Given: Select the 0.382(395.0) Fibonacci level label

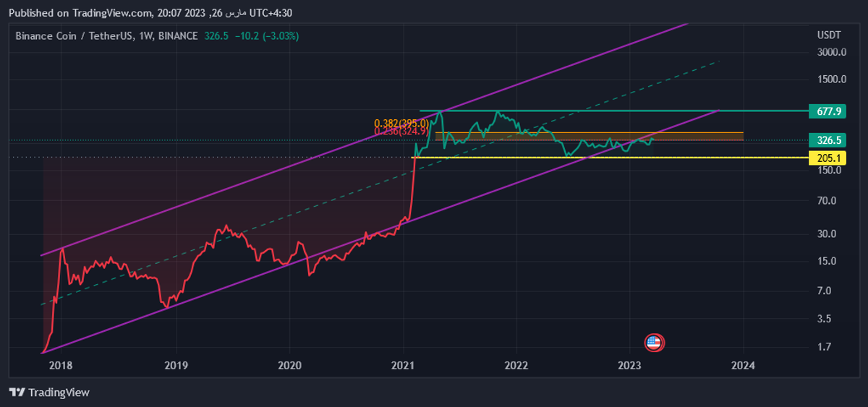Looking at the screenshot, I should click(401, 124).
